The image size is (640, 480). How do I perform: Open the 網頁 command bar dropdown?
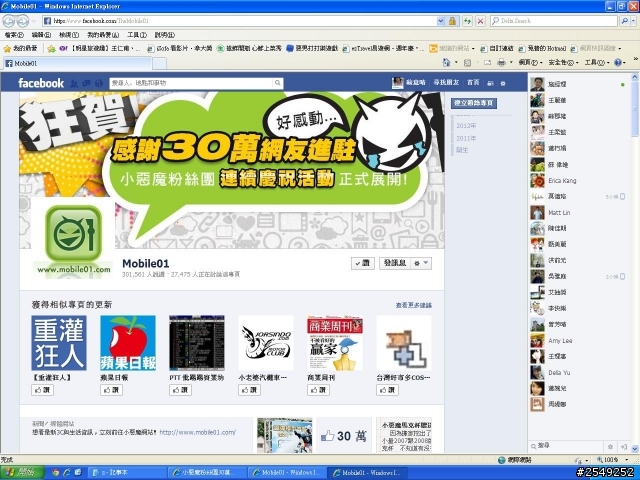tap(531, 62)
